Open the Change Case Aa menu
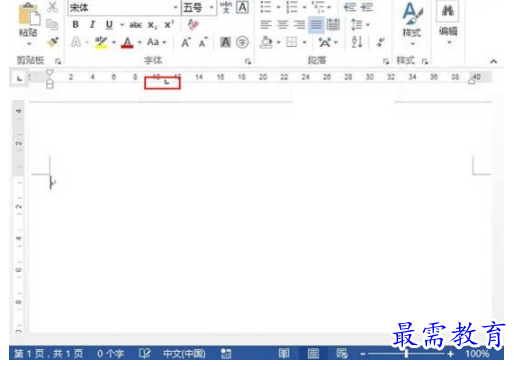The height and width of the screenshot is (366, 514). click(x=156, y=42)
